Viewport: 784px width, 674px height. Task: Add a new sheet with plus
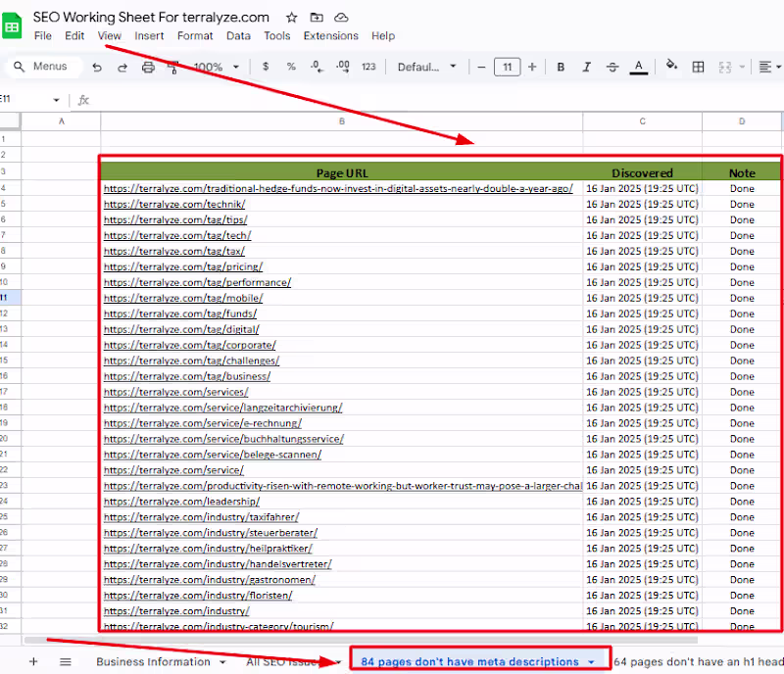(33, 661)
